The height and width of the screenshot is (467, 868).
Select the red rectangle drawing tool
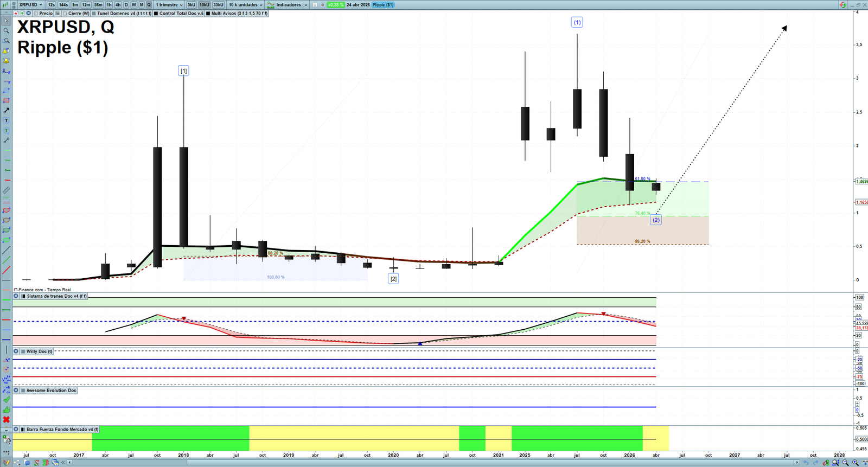[6, 100]
